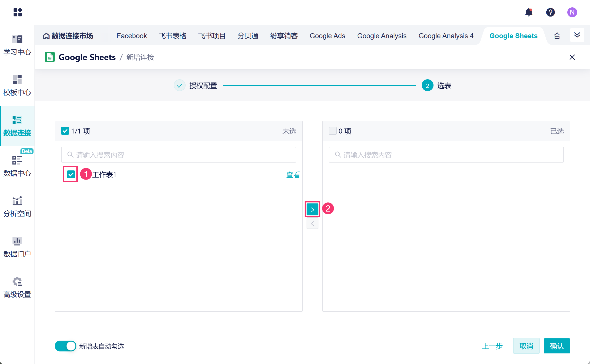Select 数据连接 in the sidebar
The width and height of the screenshot is (590, 364).
pos(17,126)
